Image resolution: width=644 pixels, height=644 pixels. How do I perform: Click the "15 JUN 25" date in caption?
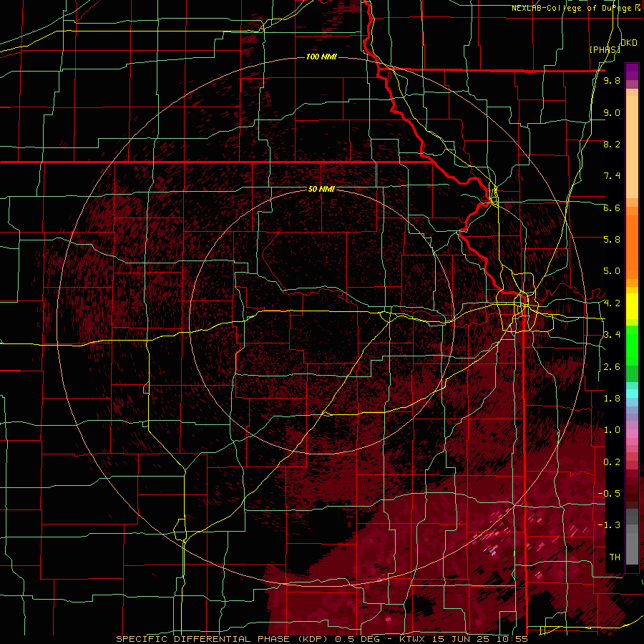pos(460,639)
